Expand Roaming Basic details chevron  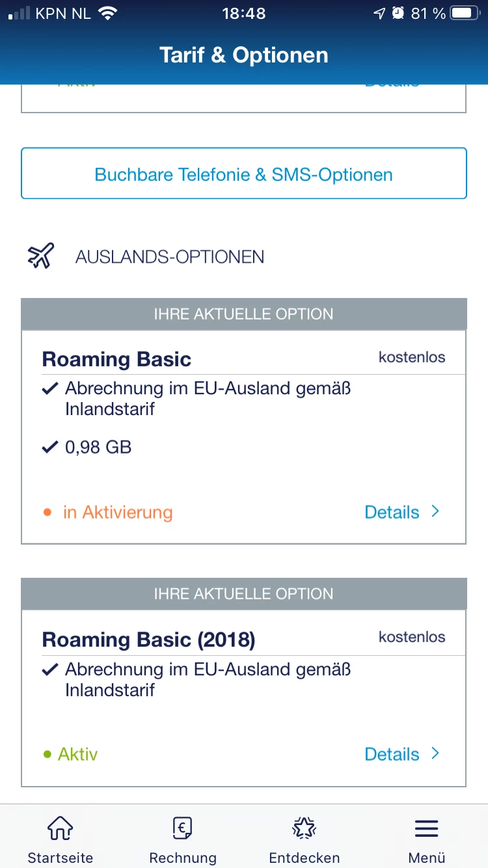tap(435, 511)
